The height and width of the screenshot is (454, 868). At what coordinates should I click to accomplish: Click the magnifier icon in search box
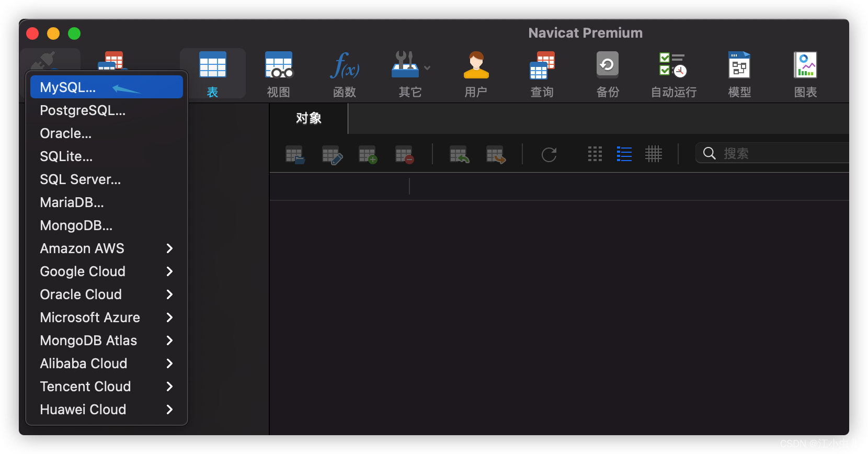click(x=710, y=153)
